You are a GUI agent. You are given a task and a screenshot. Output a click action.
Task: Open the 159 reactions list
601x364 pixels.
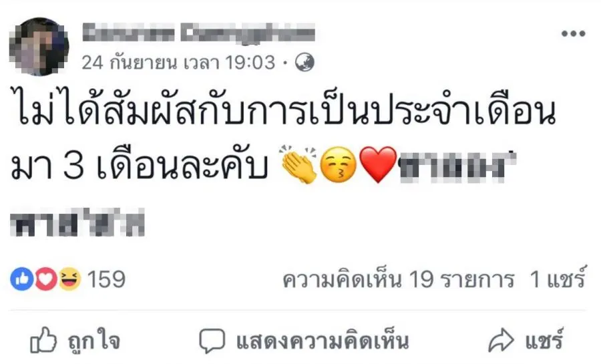click(x=106, y=279)
